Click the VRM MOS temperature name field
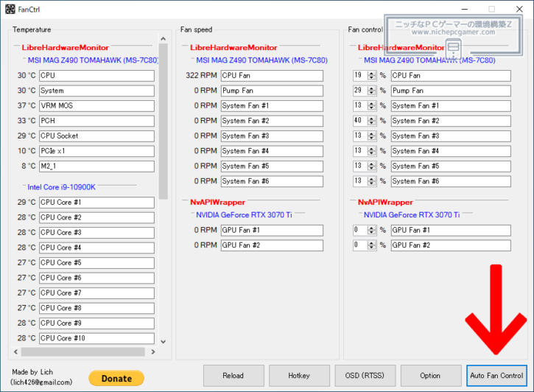This screenshot has height=392, width=534. coord(96,106)
